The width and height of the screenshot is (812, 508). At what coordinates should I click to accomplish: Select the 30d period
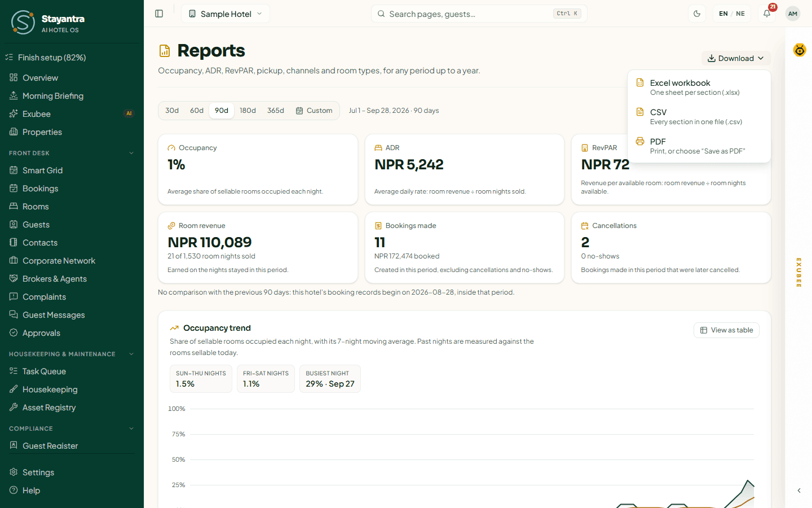[172, 111]
